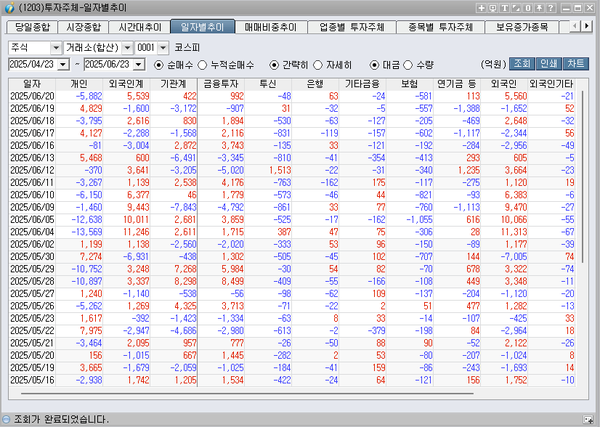Screen dimensions: 600x427
Task: Click the 기관계 column header
Action: pos(173,84)
